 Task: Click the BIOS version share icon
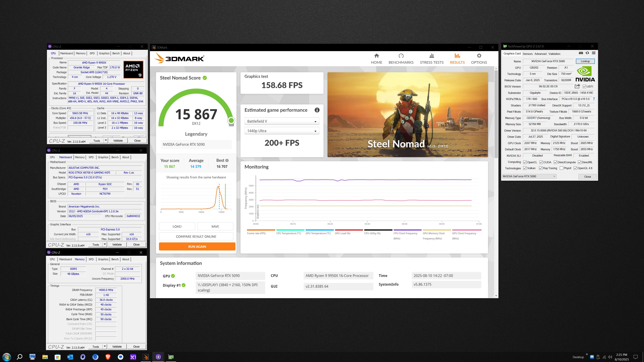577,86
